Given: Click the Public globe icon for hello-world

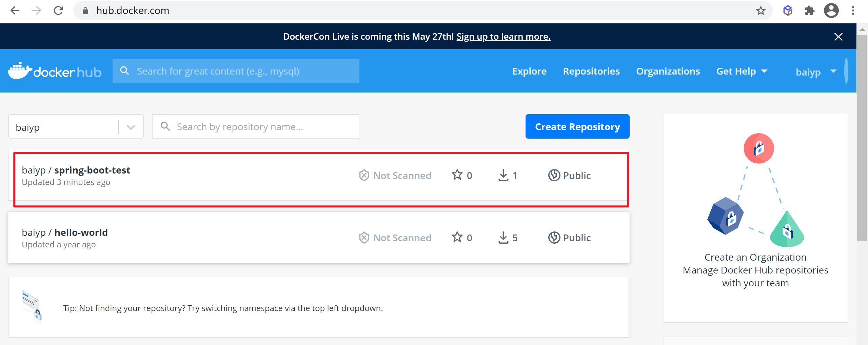Looking at the screenshot, I should point(554,238).
